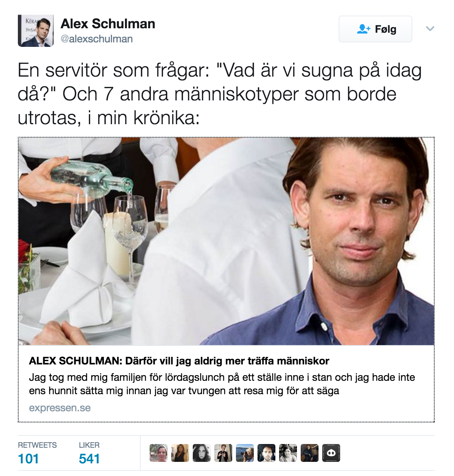Click the article description text in the card

point(222,384)
